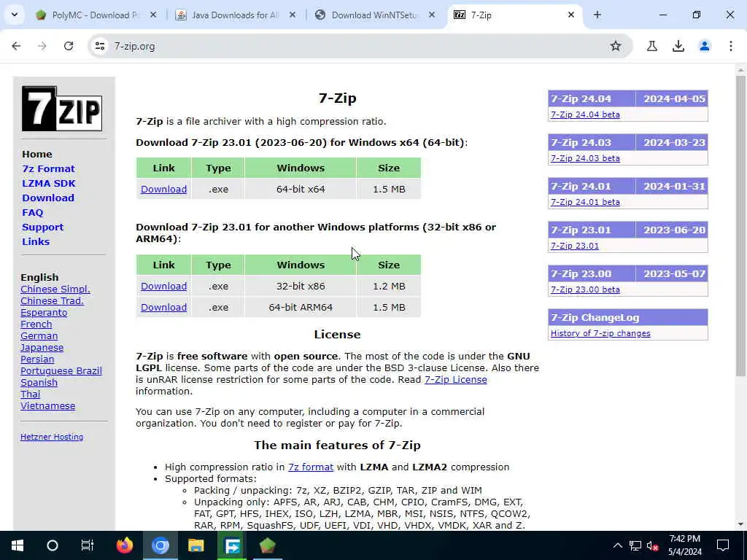Open the 7z Format sidebar link

(x=48, y=168)
